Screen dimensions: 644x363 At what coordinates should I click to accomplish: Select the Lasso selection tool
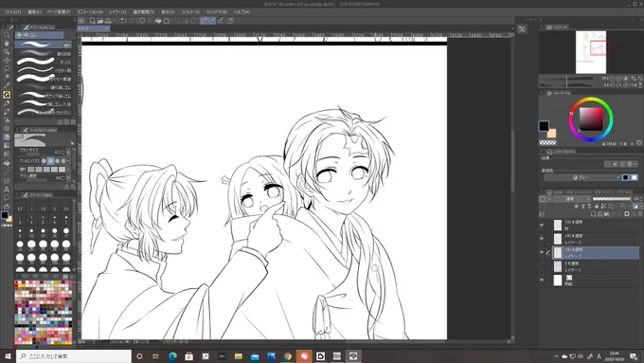click(x=7, y=68)
